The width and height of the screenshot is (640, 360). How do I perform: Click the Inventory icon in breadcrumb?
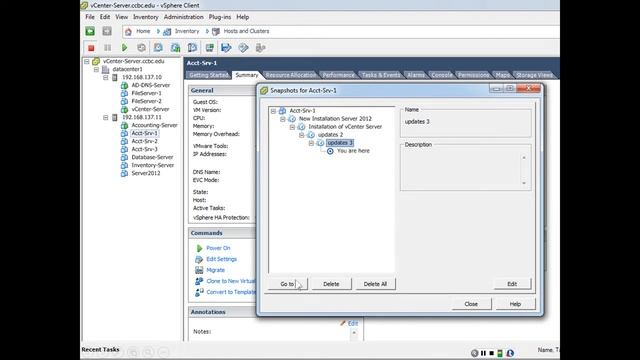tap(167, 31)
